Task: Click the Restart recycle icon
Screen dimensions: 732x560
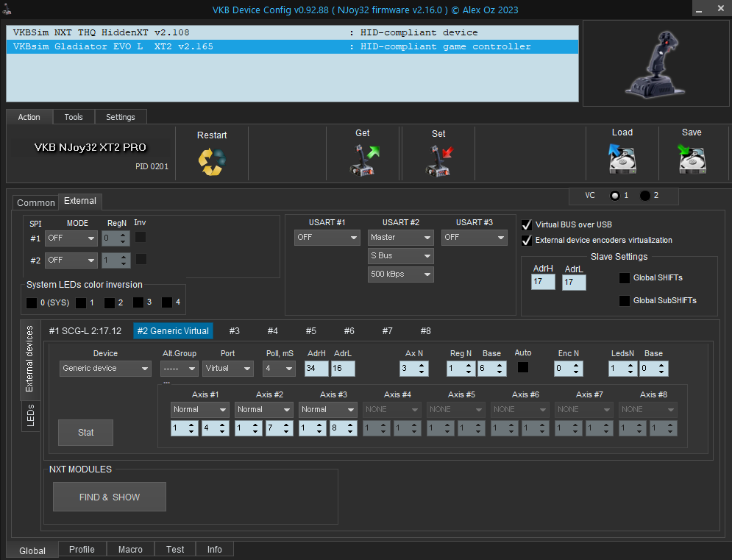Action: (212, 161)
